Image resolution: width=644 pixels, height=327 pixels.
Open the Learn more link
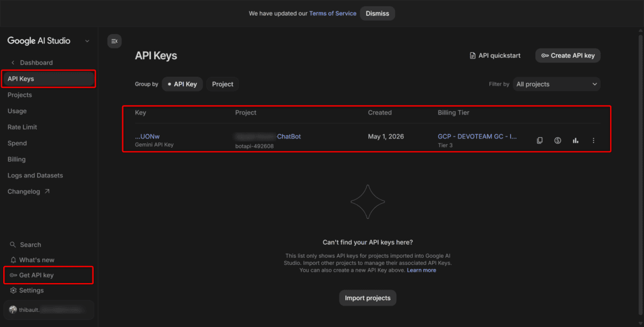[421, 270]
